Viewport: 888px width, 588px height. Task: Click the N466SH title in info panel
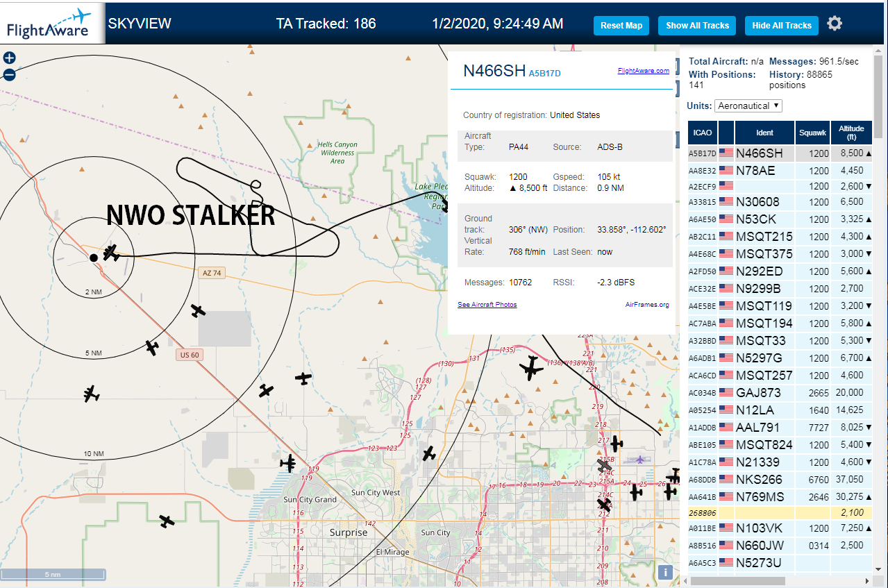(x=494, y=71)
